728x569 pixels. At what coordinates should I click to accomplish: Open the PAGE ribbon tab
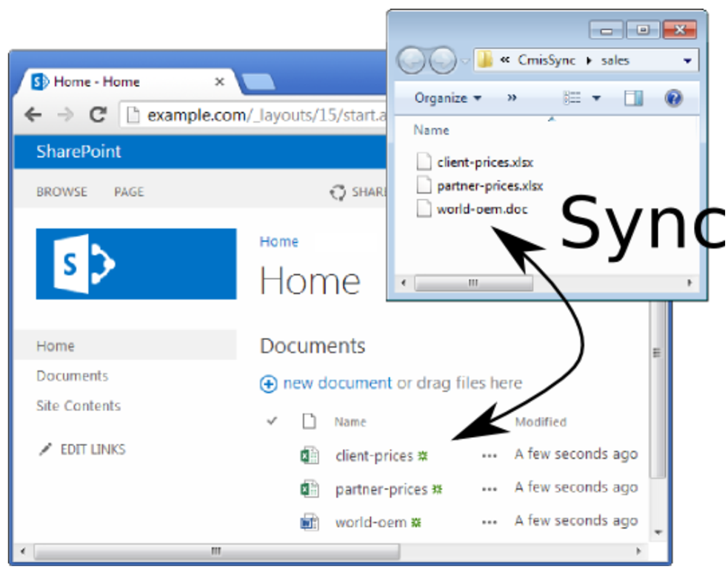click(129, 192)
